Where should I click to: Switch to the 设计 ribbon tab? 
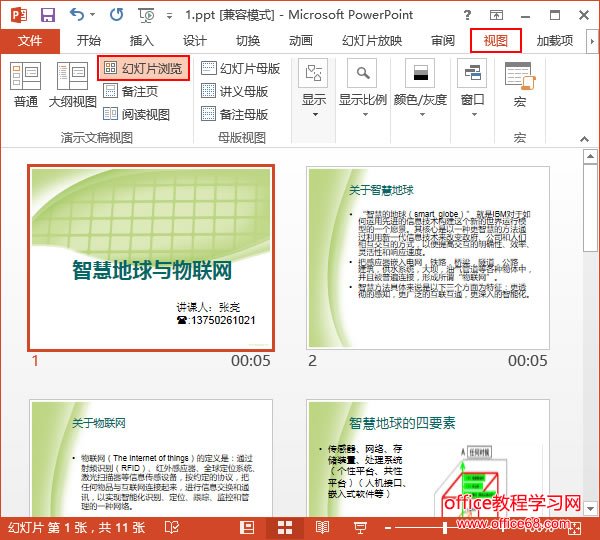coord(195,41)
